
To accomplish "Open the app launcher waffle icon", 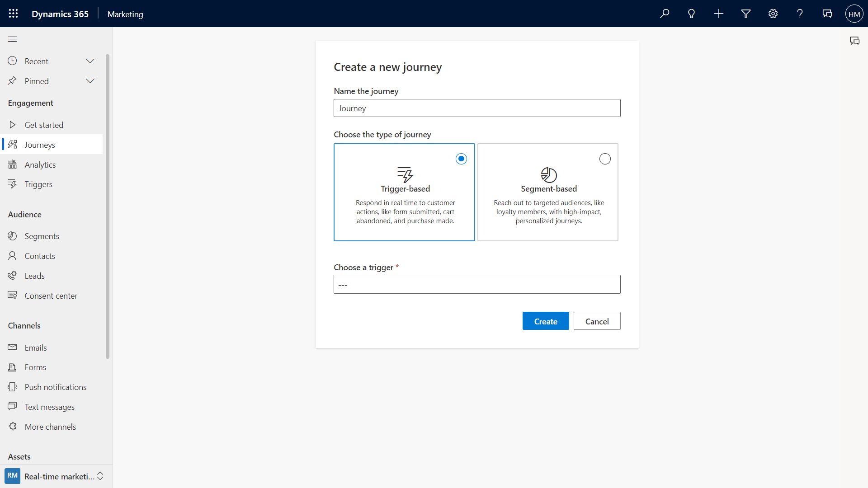I will [14, 14].
